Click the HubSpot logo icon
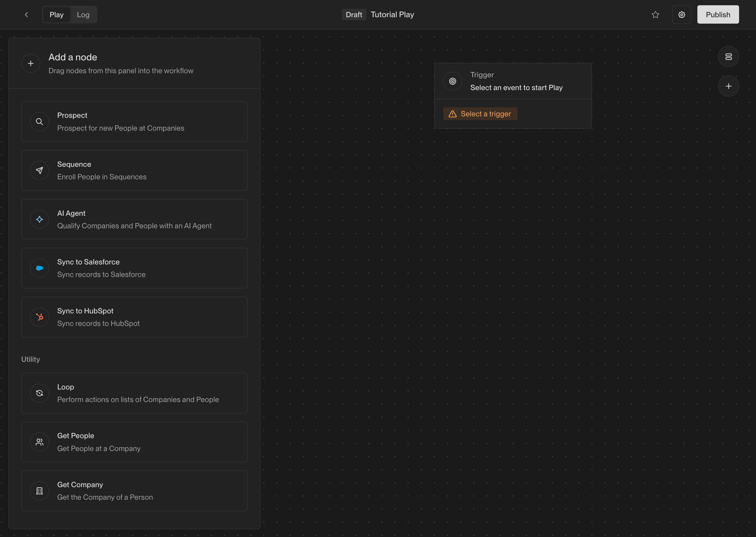This screenshot has height=537, width=756. click(x=39, y=317)
